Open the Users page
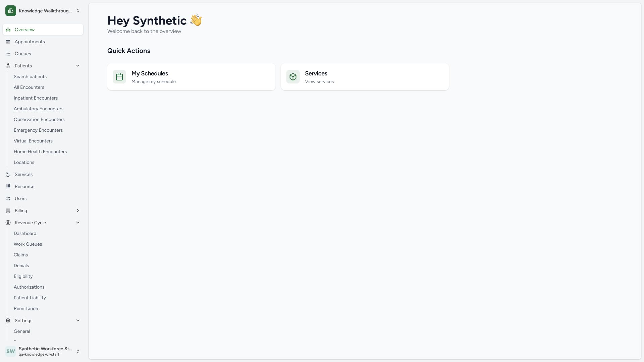Image resolution: width=644 pixels, height=362 pixels. (x=43, y=198)
